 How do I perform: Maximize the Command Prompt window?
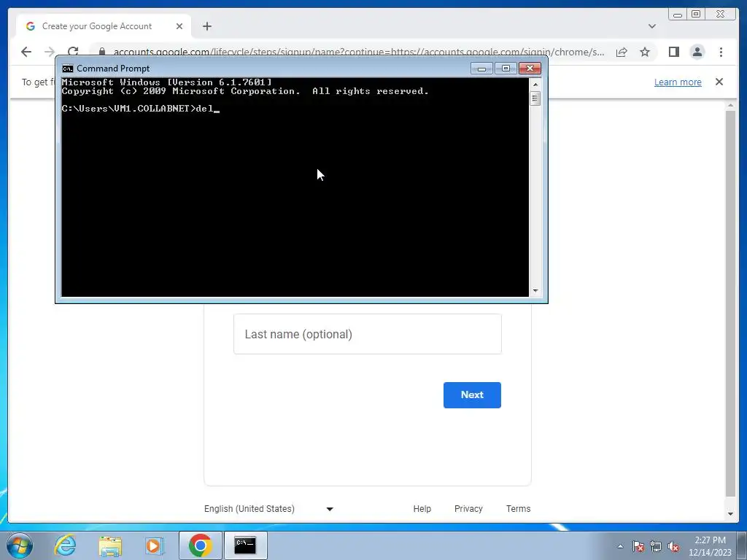pos(506,69)
